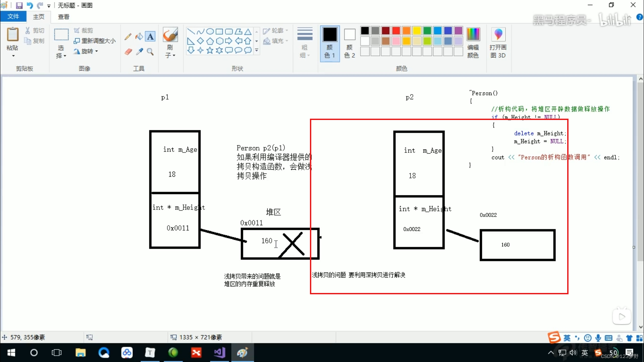This screenshot has width=644, height=362.
Task: Pick the orange color swatch
Action: click(x=407, y=31)
